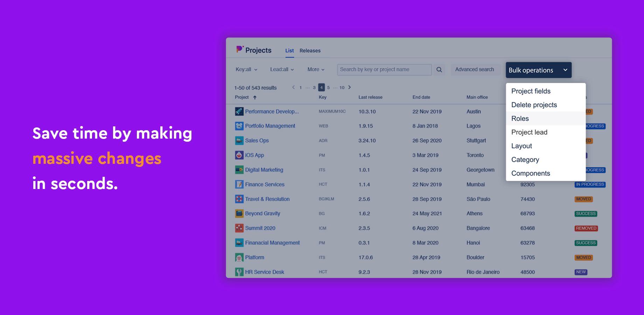Viewport: 644px width, 315px height.
Task: Click Platform project avatar icon
Action: (239, 257)
